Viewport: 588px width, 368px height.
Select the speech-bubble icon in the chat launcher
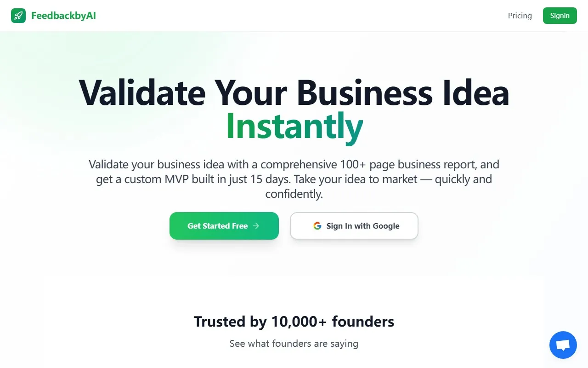pyautogui.click(x=563, y=345)
